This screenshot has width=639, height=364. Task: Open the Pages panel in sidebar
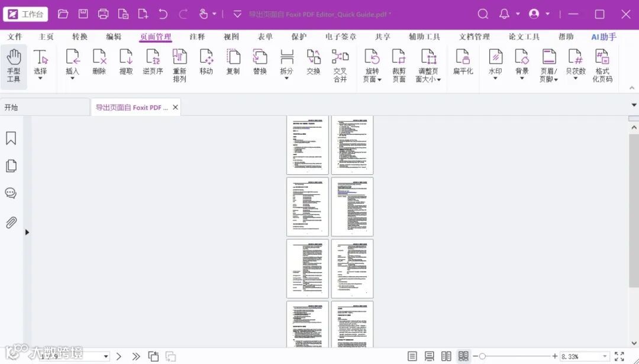(11, 165)
